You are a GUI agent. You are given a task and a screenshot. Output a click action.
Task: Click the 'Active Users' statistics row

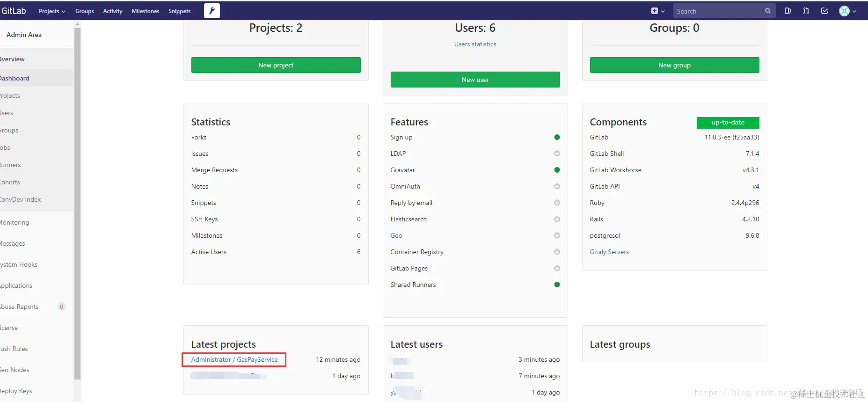(x=276, y=252)
